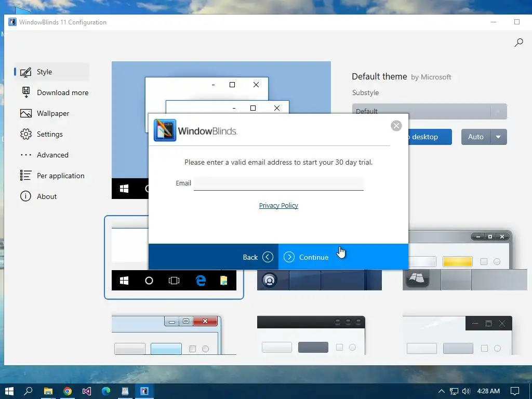532x399 pixels.
Task: Open Per application settings
Action: click(51, 176)
